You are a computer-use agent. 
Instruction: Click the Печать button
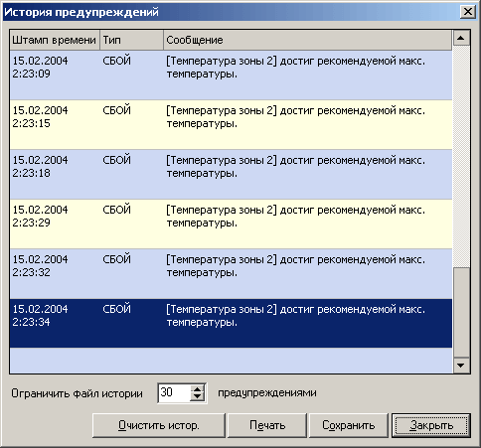click(267, 425)
